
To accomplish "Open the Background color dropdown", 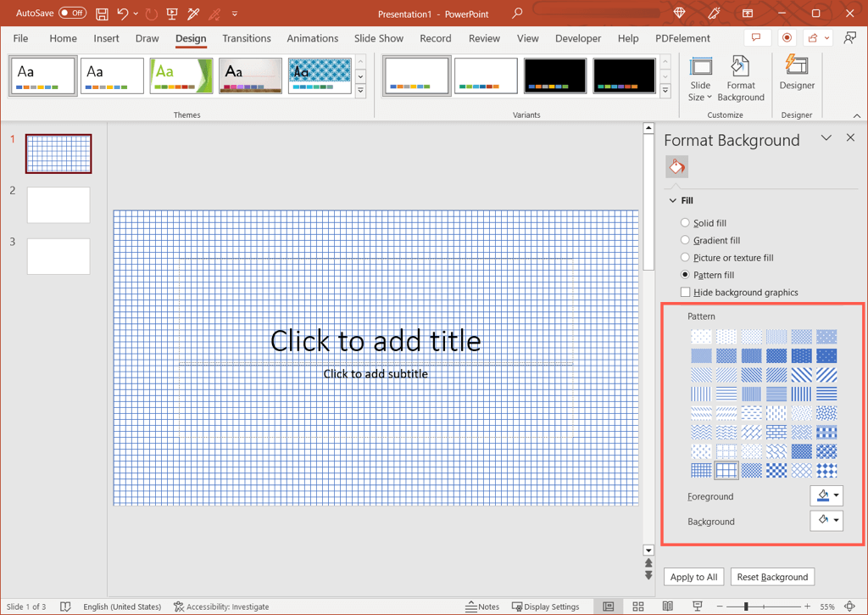I will pos(826,521).
